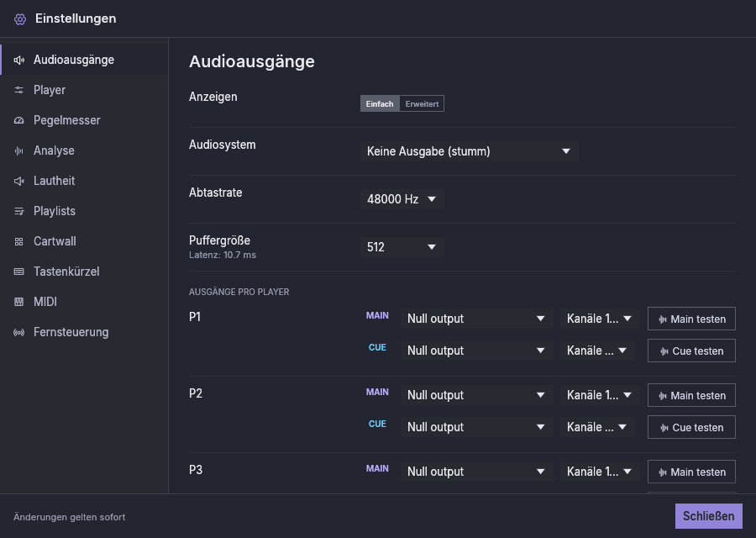Click the MIDI piano icon
This screenshot has width=756, height=538.
(18, 302)
